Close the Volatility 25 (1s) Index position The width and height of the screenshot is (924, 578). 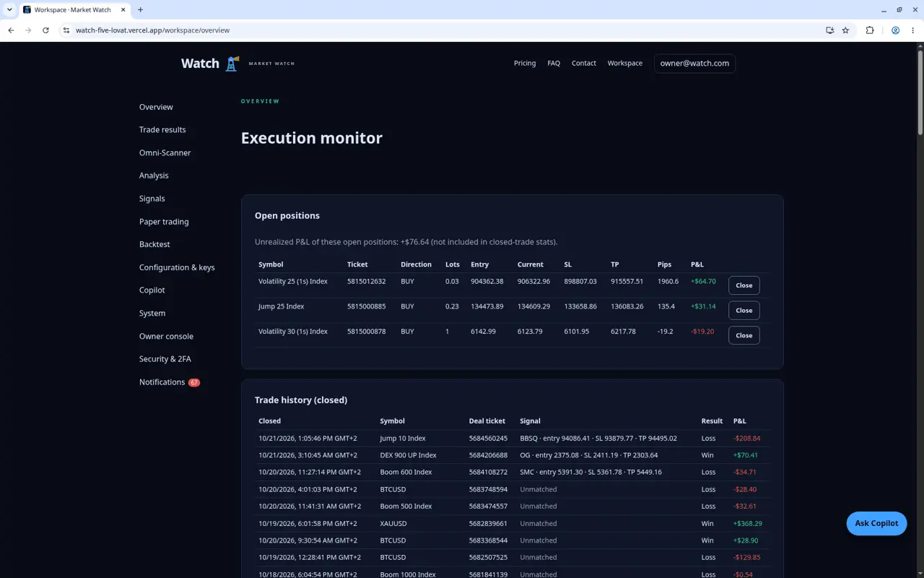744,285
